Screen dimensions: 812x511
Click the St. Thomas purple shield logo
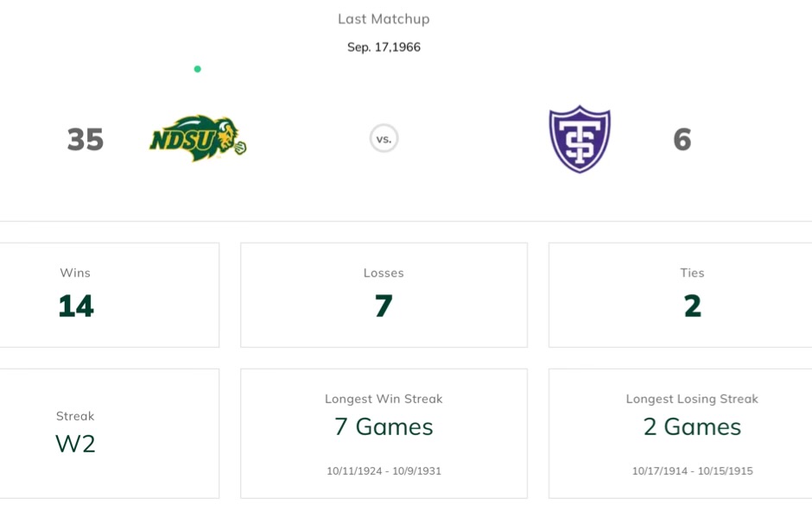[x=580, y=139]
